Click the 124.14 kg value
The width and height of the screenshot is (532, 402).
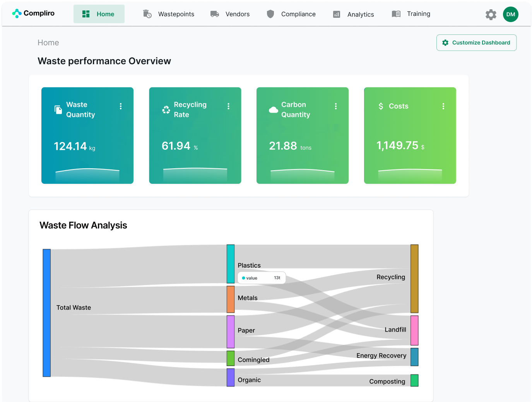tap(74, 146)
